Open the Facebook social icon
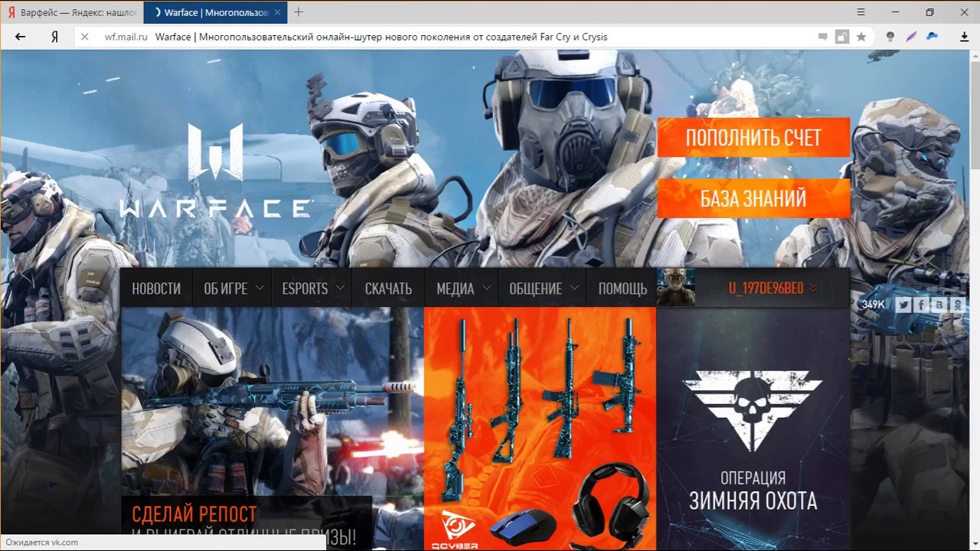The image size is (980, 551). (x=922, y=305)
